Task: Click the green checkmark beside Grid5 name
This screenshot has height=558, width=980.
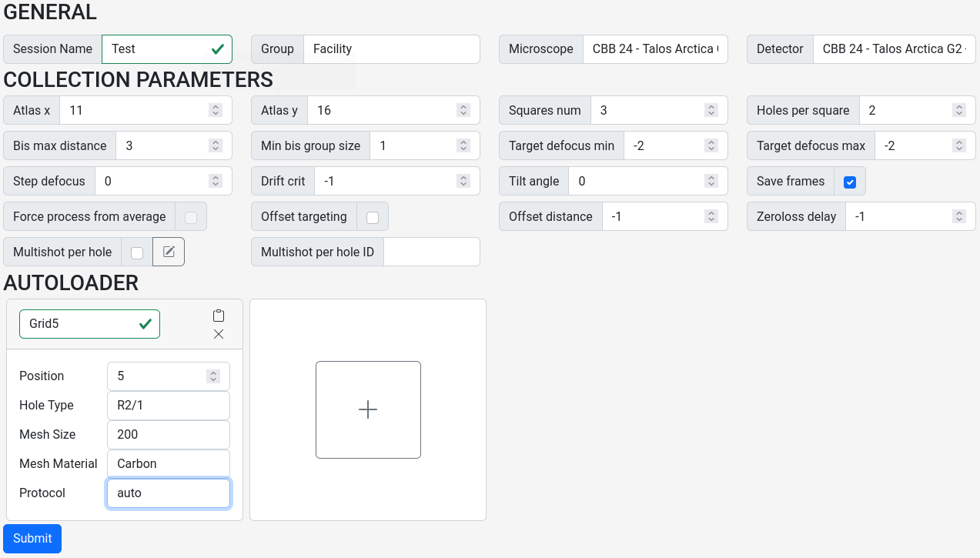Action: 145,323
